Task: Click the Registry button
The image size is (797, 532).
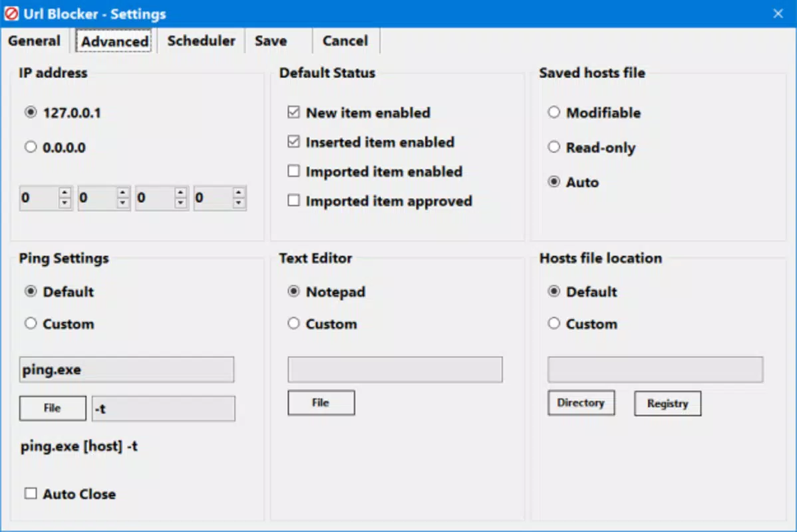Action: click(x=667, y=404)
